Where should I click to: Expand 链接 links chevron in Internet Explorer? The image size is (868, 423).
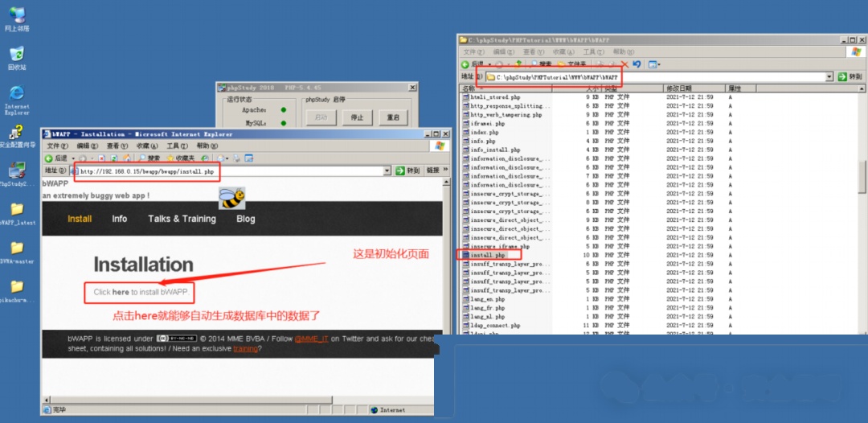click(445, 170)
